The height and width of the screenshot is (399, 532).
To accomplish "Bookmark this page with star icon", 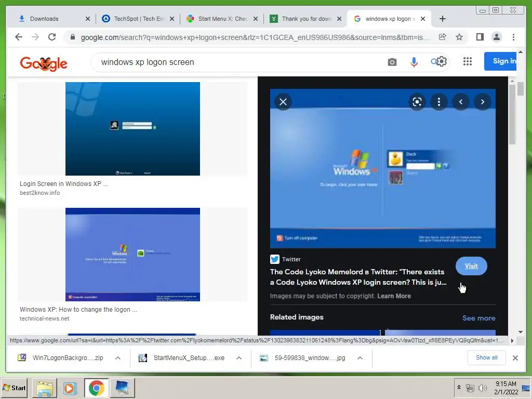I will pyautogui.click(x=459, y=37).
